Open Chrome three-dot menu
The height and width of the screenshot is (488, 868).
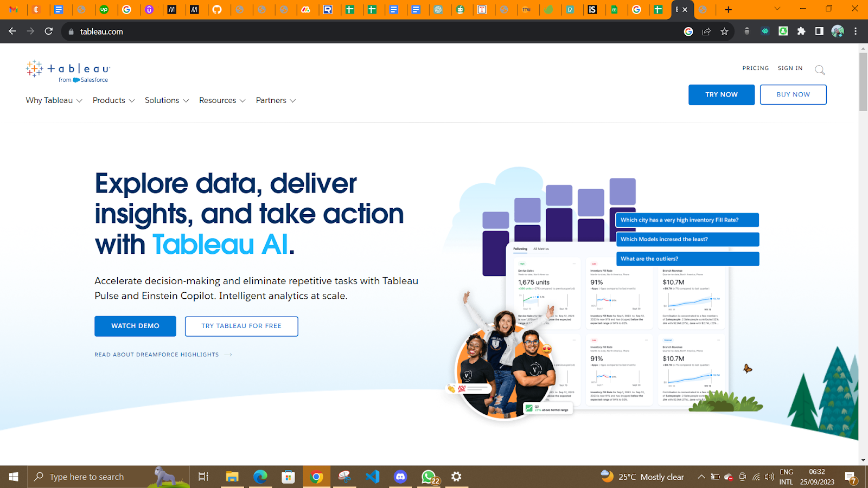tap(856, 31)
